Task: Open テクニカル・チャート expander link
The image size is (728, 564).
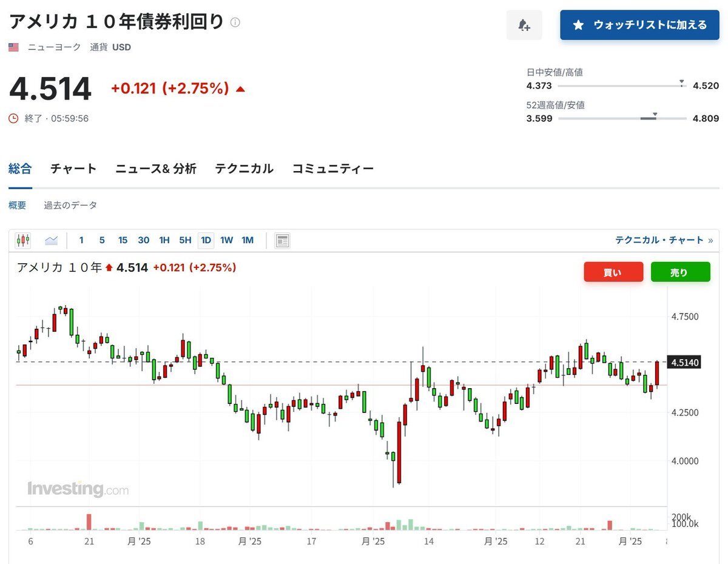Action: [664, 240]
